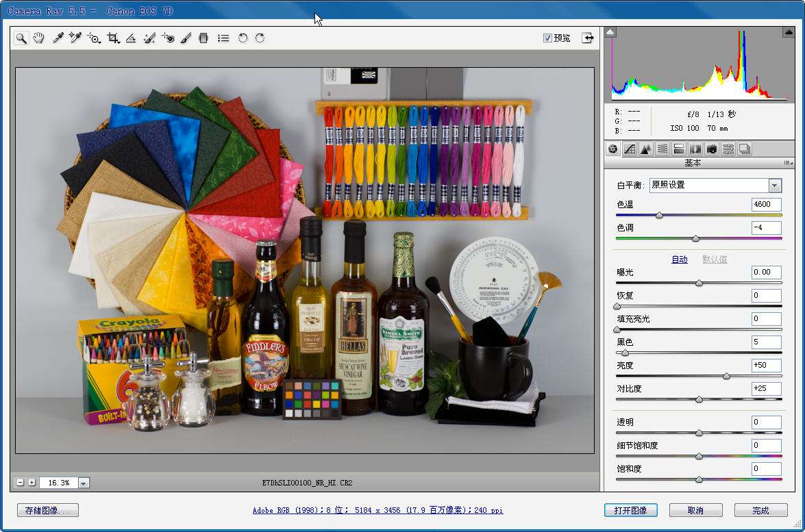Click the 16.3% zoom level field
The image size is (805, 532).
(x=58, y=483)
